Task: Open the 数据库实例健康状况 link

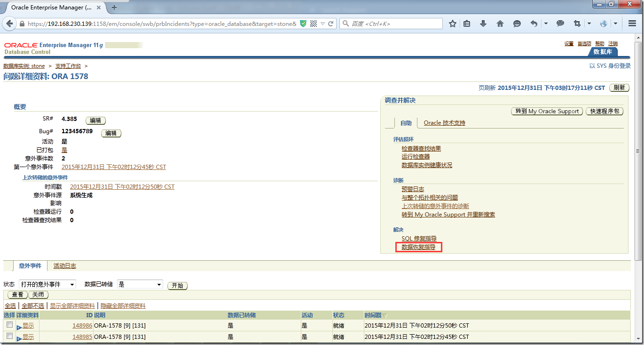Action: [x=427, y=165]
